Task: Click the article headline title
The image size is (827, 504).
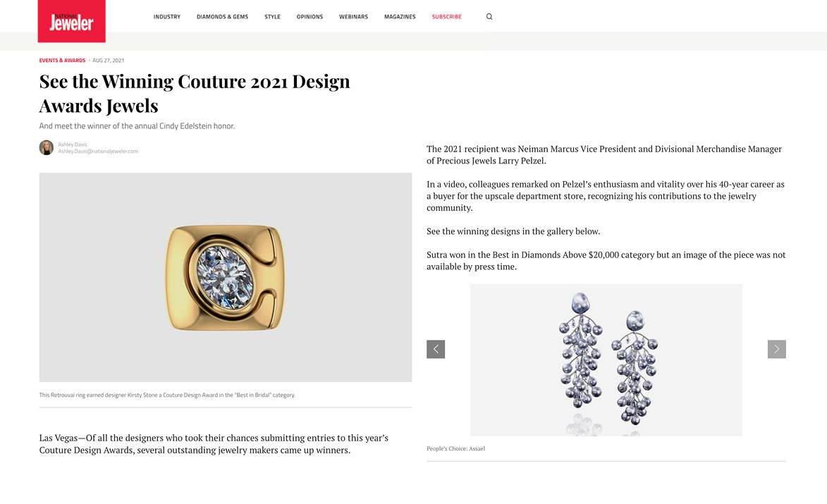Action: (195, 93)
